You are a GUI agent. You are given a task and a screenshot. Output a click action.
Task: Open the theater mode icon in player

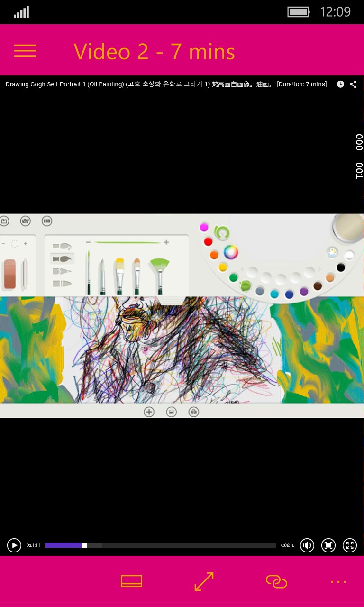328,545
